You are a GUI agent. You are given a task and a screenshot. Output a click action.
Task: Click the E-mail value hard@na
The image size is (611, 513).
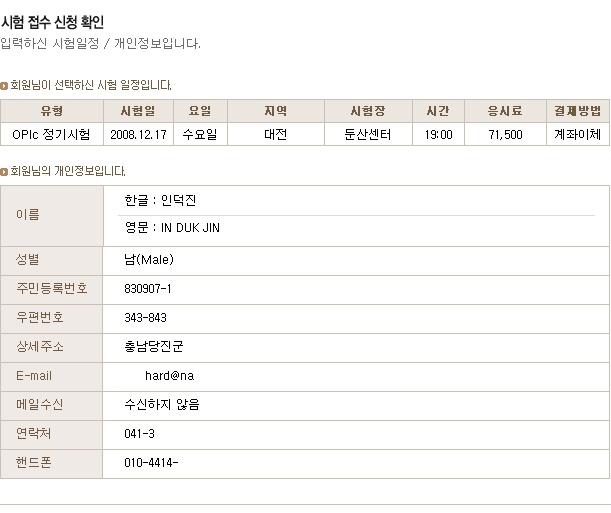point(170,375)
